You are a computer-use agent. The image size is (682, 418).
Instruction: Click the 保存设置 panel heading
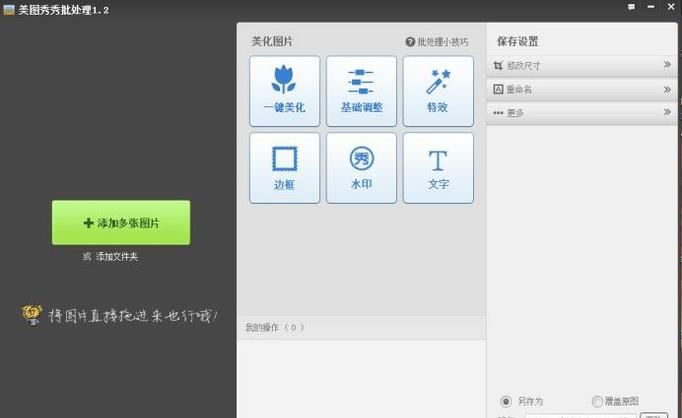(518, 42)
